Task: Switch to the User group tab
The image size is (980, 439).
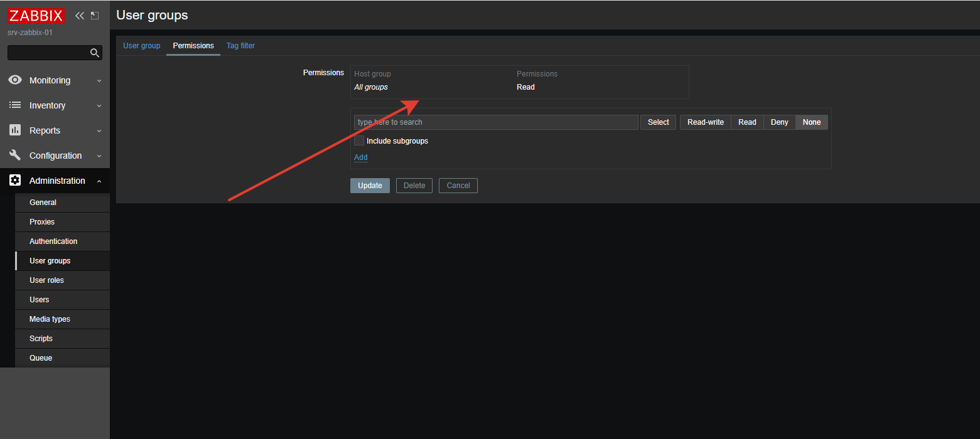Action: pyautogui.click(x=141, y=46)
